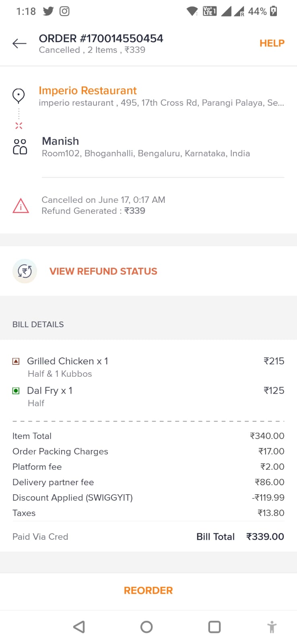Tap the red cancellation warning triangle
This screenshot has height=644, width=297.
(21, 206)
